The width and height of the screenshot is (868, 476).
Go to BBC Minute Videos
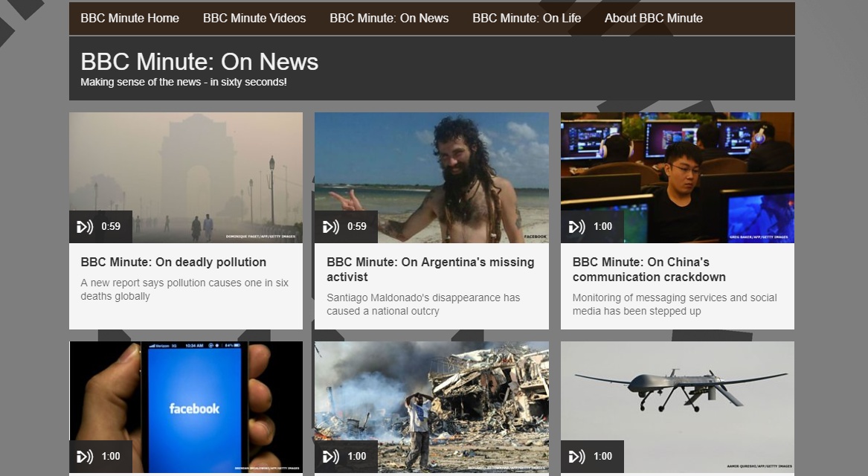(254, 19)
